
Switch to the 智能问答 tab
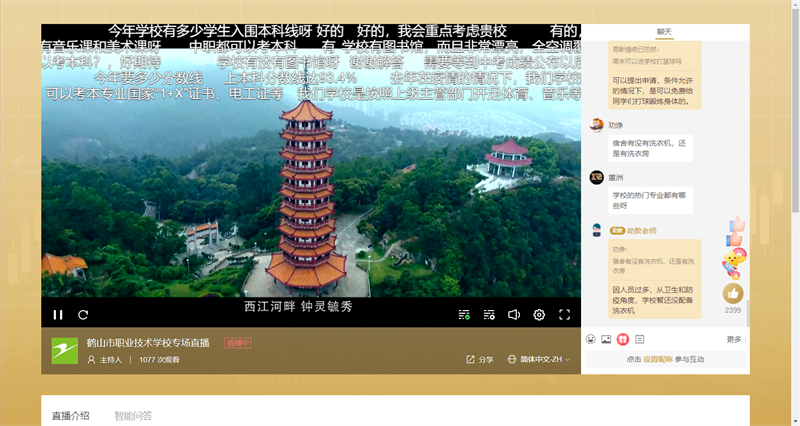(133, 415)
